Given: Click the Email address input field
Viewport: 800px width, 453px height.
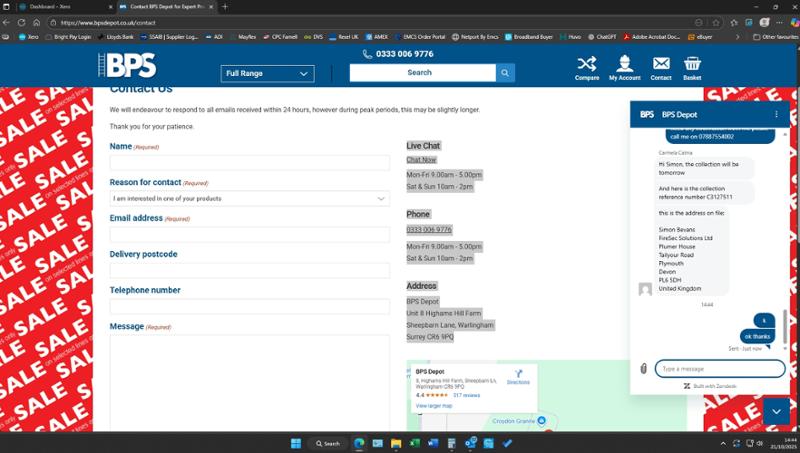Looking at the screenshot, I should tap(249, 234).
